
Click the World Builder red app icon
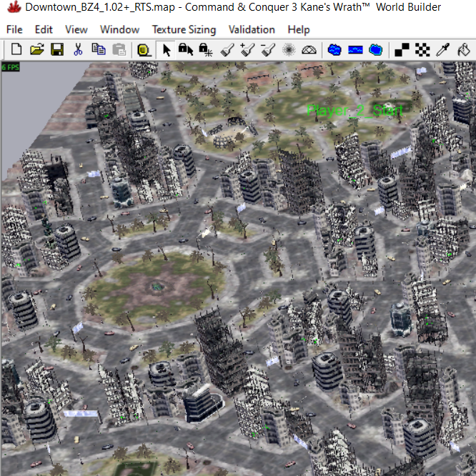14,6
